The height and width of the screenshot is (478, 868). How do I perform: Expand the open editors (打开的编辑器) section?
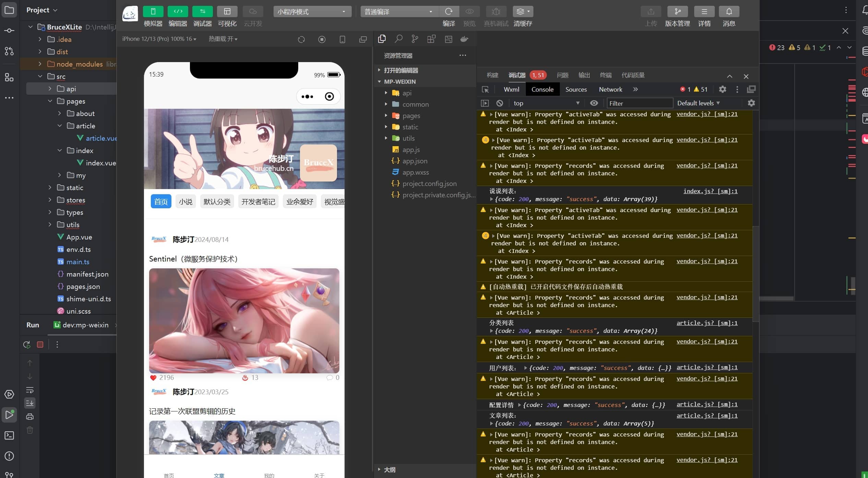click(425, 70)
